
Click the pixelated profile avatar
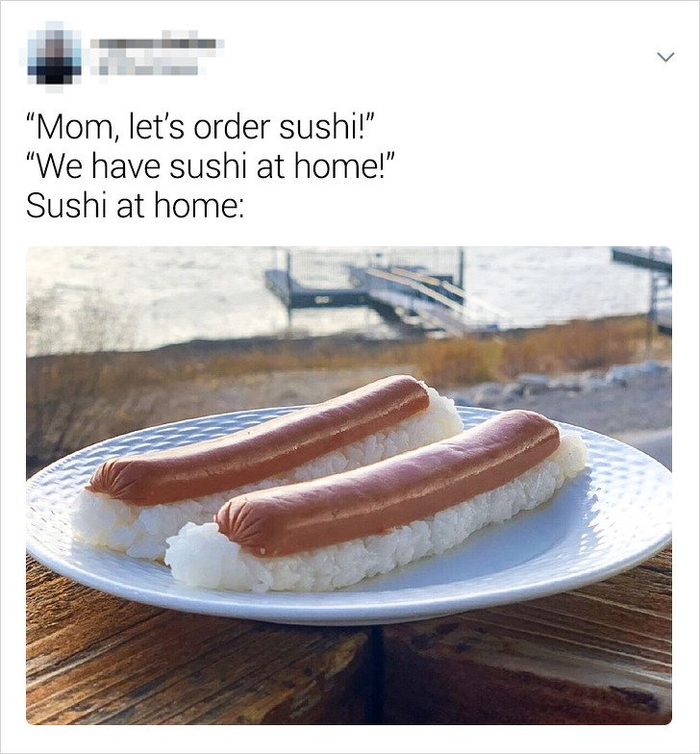[54, 57]
